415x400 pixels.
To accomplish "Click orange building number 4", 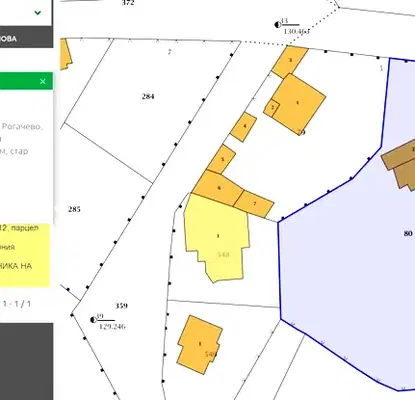I will pos(244,127).
